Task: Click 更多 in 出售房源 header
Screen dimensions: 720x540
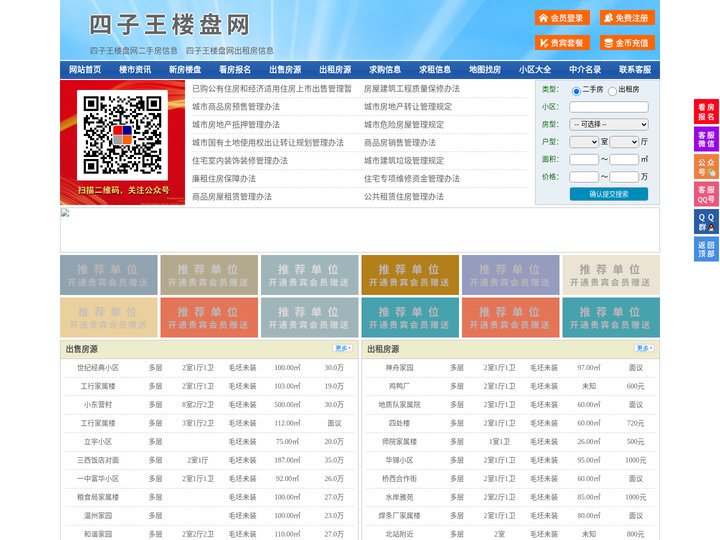Action: pos(343,349)
